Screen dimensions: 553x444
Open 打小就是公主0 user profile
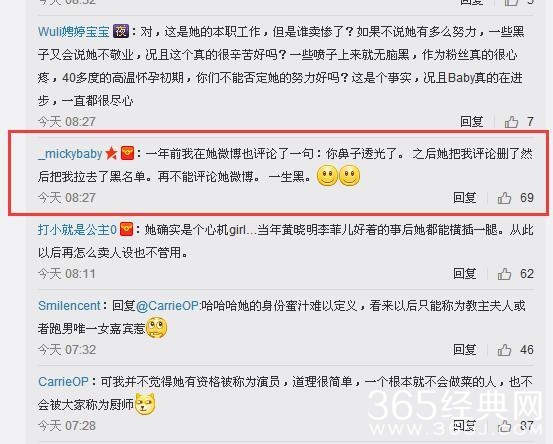[77, 230]
